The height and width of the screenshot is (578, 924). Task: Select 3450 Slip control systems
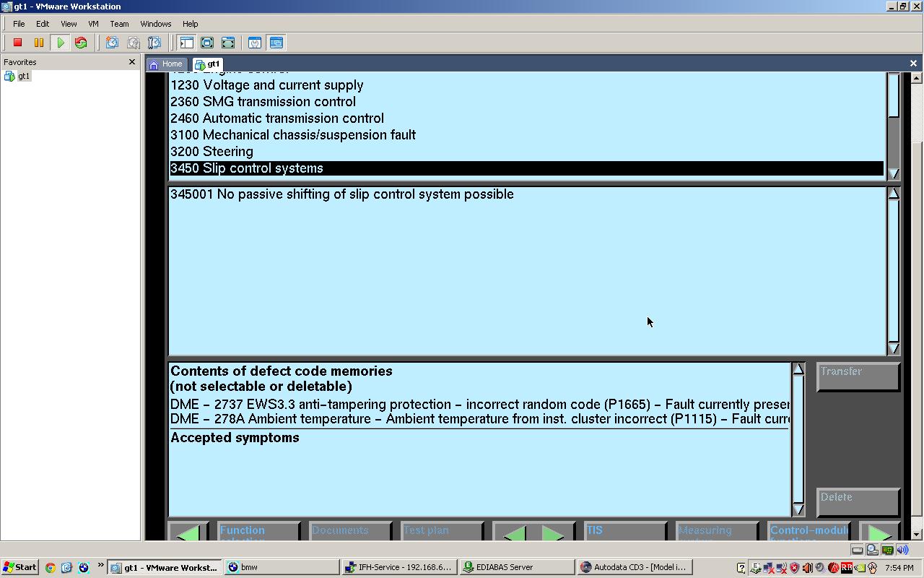coord(526,168)
